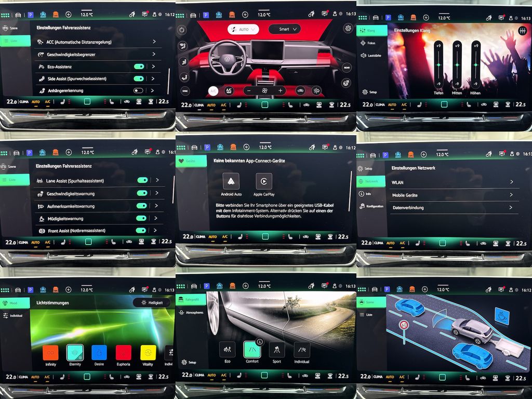Select the Comfort driving profile icon
Image resolution: width=532 pixels, height=399 pixels.
pyautogui.click(x=252, y=349)
